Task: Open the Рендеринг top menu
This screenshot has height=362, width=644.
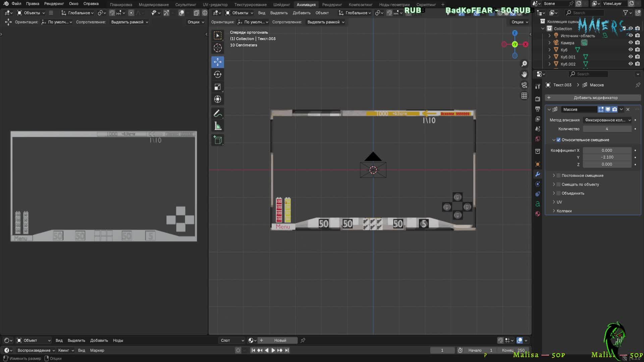Action: pyautogui.click(x=54, y=4)
